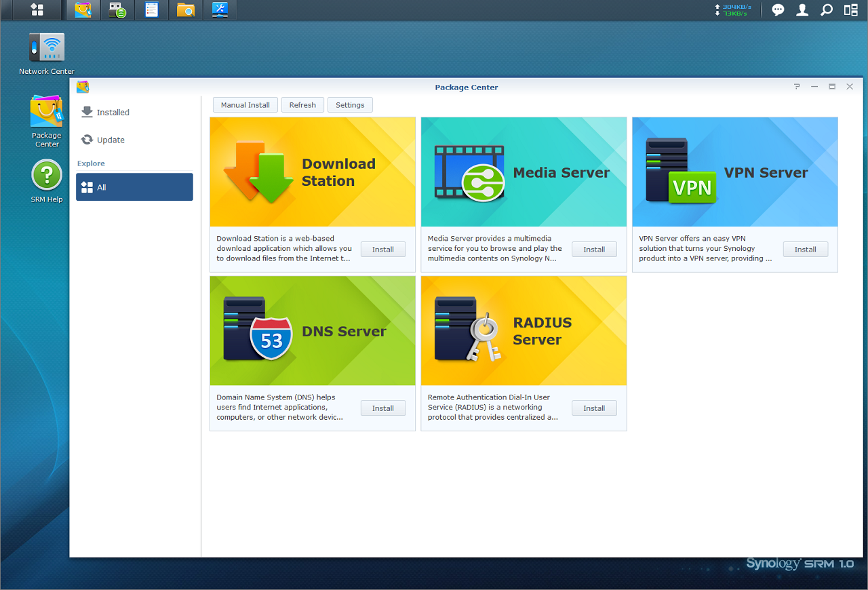Switch to File Station taskbar icon

coord(185,9)
